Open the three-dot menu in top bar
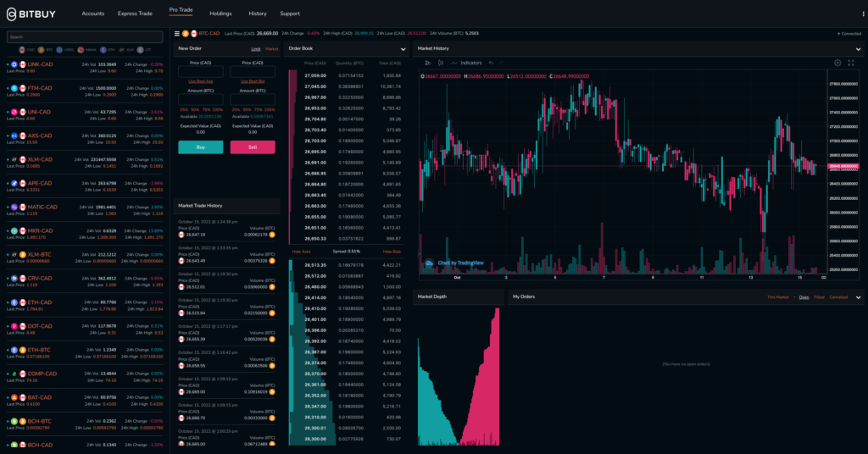This screenshot has width=868, height=454. tap(863, 14)
